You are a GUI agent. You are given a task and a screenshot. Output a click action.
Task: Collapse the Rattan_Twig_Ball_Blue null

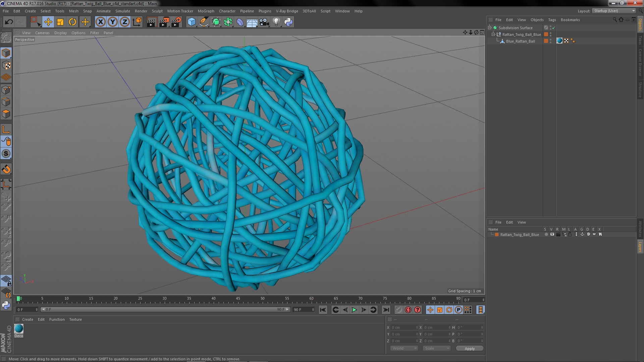[493, 34]
